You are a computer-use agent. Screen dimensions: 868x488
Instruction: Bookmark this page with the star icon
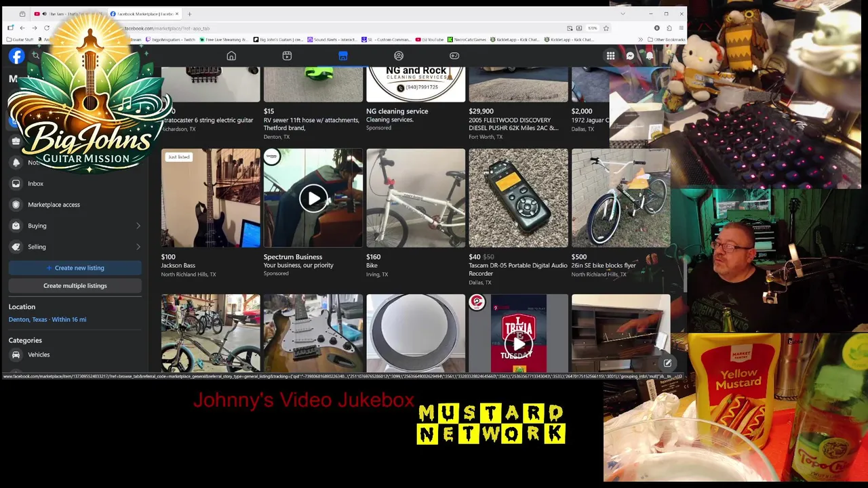pyautogui.click(x=606, y=28)
